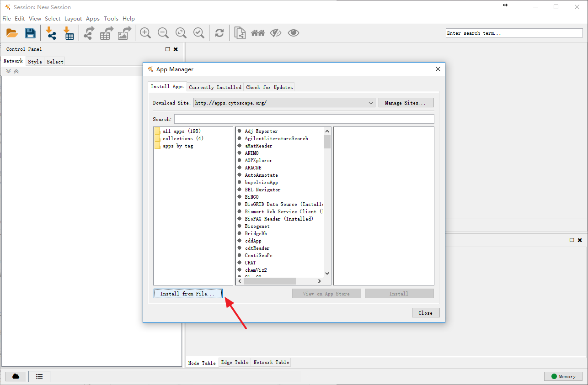Select the all apps (198) folder
Viewport: 588px width, 385px height.
point(178,131)
